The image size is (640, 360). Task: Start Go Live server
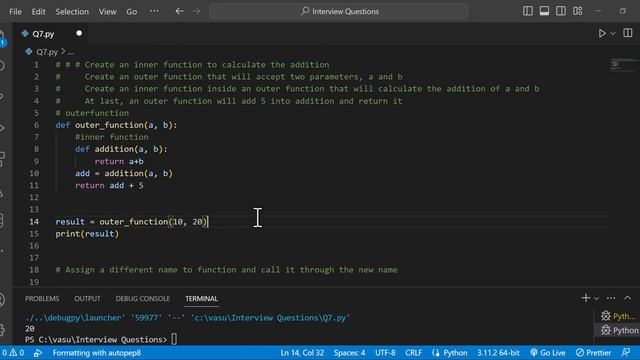point(547,353)
